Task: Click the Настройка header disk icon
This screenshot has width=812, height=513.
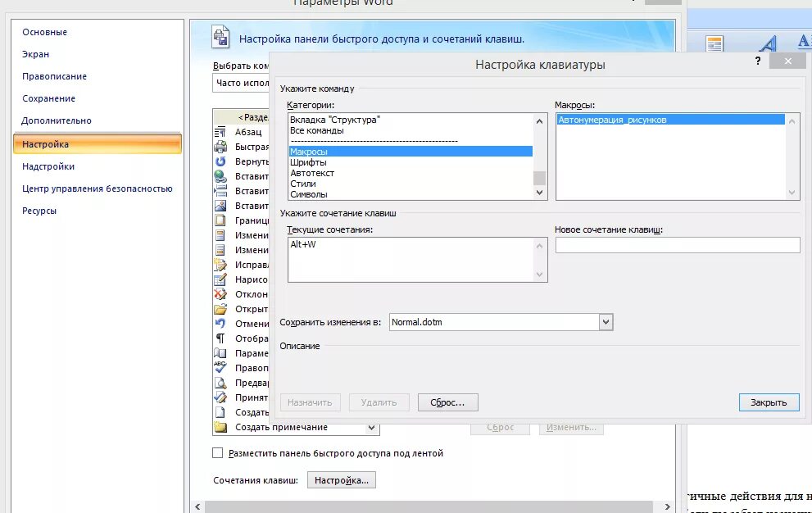Action: (x=220, y=38)
